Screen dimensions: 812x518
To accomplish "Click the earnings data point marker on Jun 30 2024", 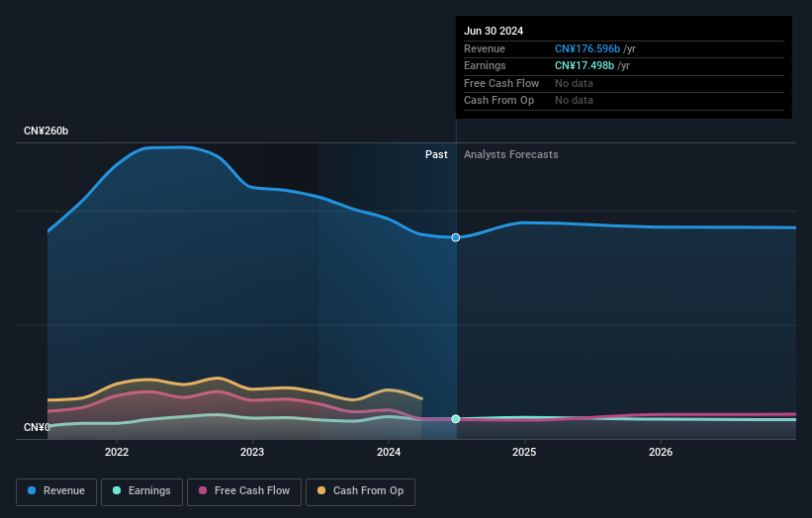I will point(456,418).
